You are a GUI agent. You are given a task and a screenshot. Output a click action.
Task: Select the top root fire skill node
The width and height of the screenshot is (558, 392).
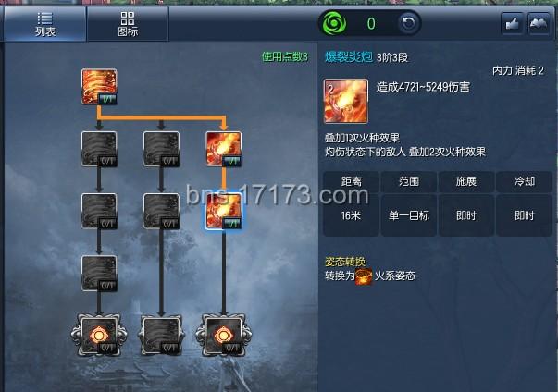99,87
